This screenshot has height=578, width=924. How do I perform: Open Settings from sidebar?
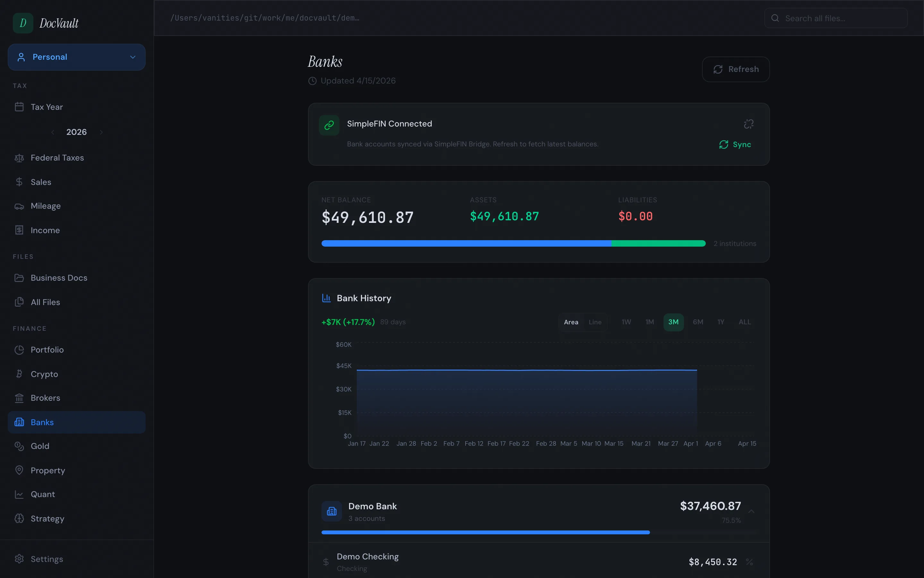76,559
